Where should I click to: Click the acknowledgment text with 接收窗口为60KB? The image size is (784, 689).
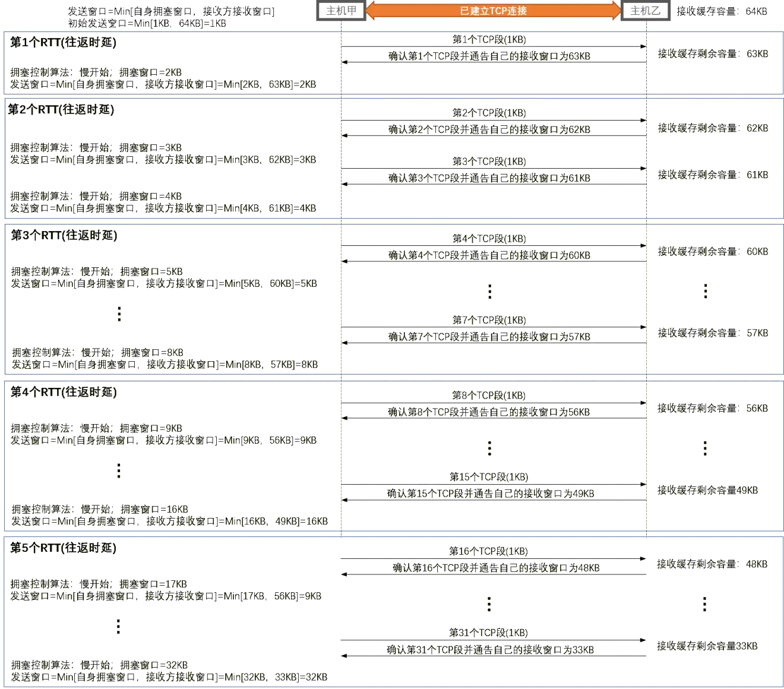(489, 255)
